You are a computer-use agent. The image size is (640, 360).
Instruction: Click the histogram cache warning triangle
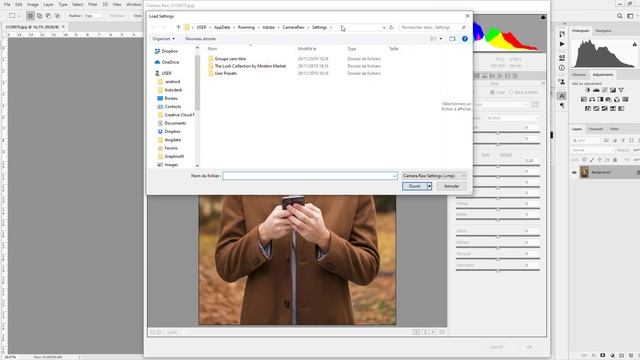tap(634, 44)
